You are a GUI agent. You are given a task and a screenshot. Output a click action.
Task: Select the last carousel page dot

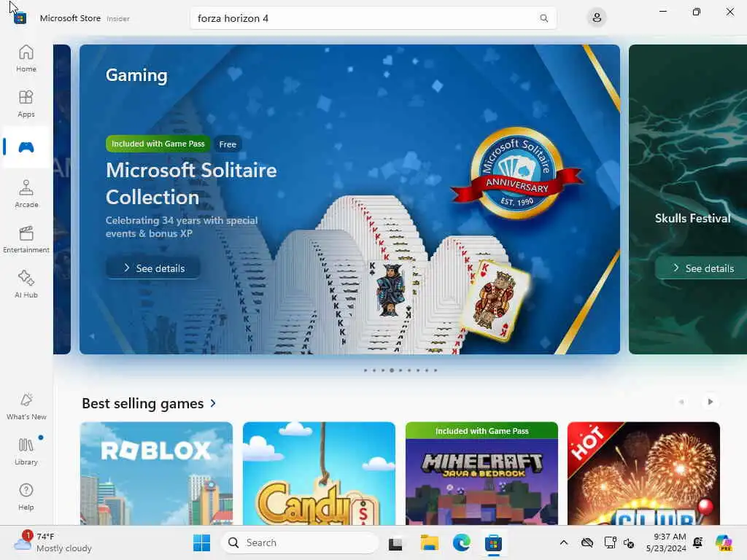coord(436,370)
